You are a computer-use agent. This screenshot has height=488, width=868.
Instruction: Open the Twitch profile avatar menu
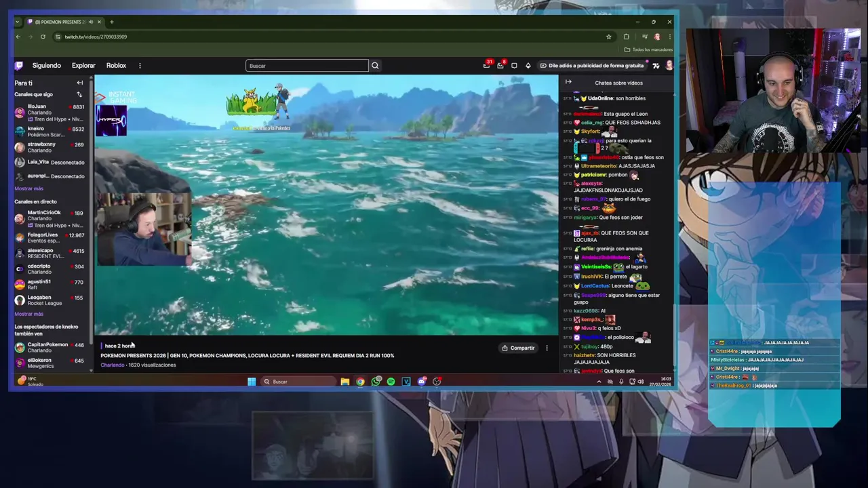tap(669, 66)
